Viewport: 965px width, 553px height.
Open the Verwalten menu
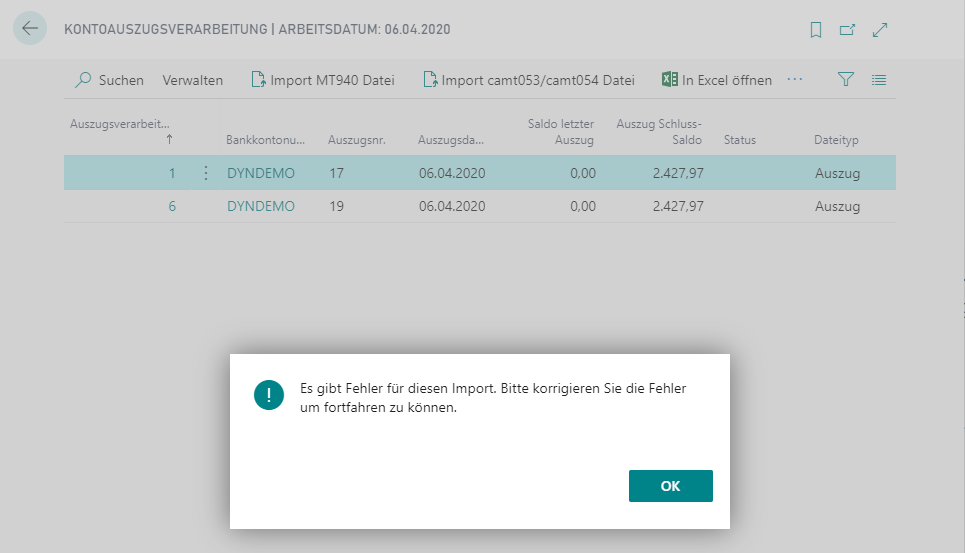click(193, 80)
